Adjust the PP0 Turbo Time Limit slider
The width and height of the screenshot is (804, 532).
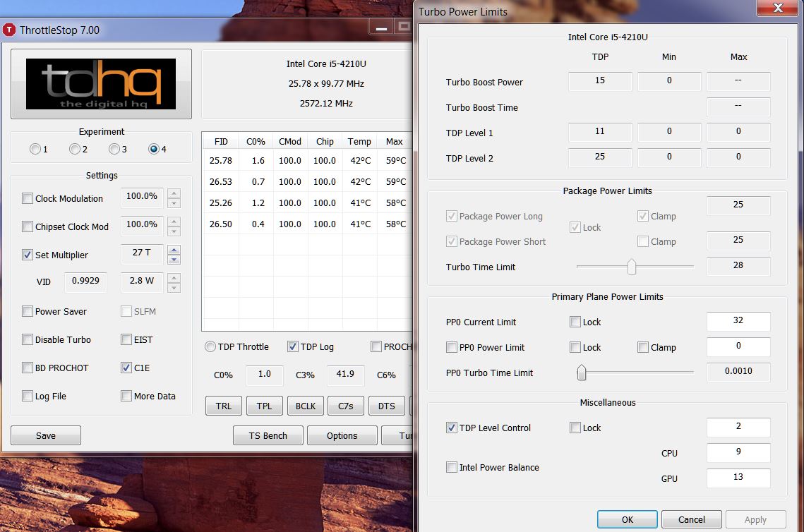582,372
